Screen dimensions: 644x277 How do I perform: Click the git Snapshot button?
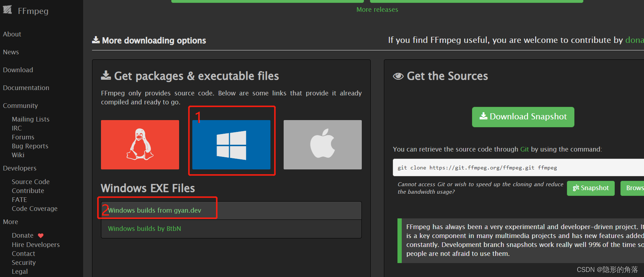coord(591,188)
